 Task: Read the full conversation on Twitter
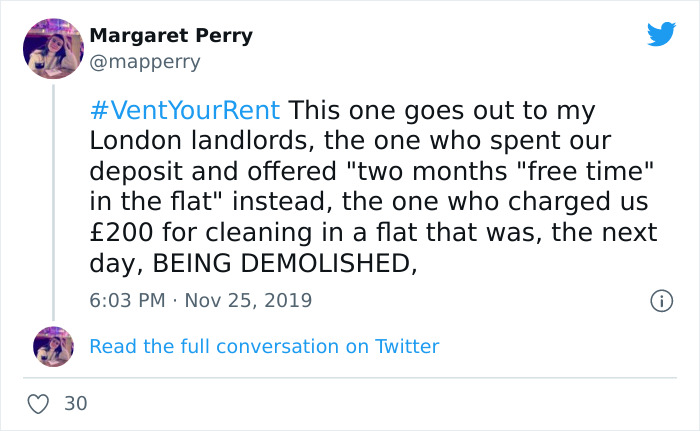point(264,347)
